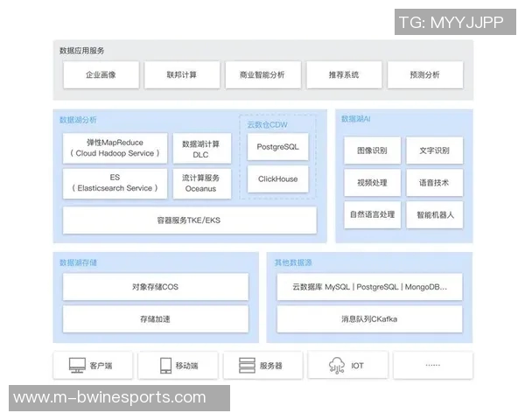525x420 pixels.
Task: Click the IOT cloud icon
Action: tap(337, 366)
